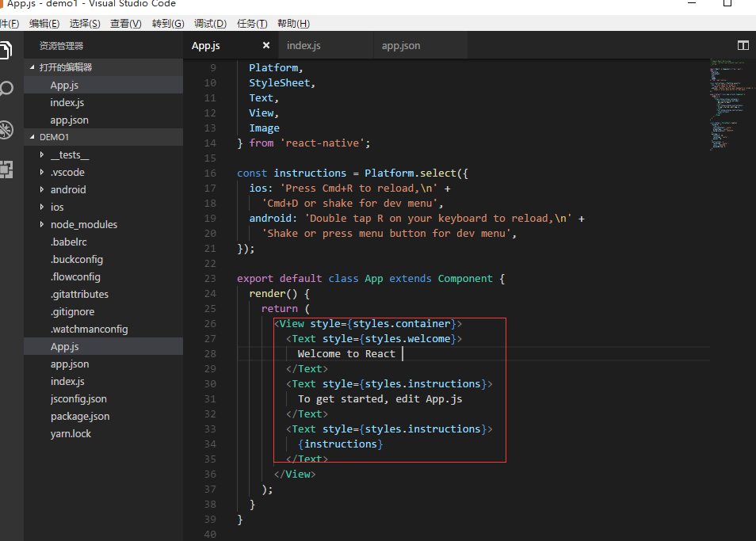Open the yarn.lock file
This screenshot has height=541, width=756.
tap(103, 433)
